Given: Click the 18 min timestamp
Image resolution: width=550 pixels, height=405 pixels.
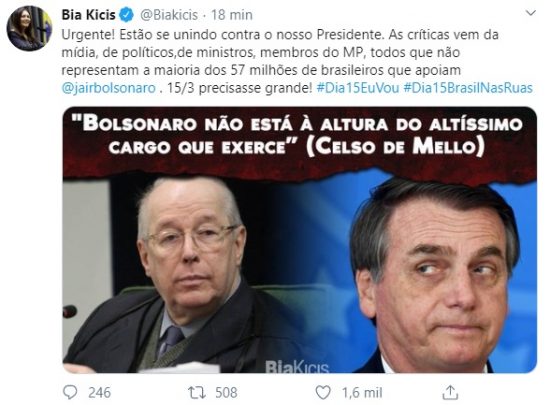Looking at the screenshot, I should coord(232,15).
